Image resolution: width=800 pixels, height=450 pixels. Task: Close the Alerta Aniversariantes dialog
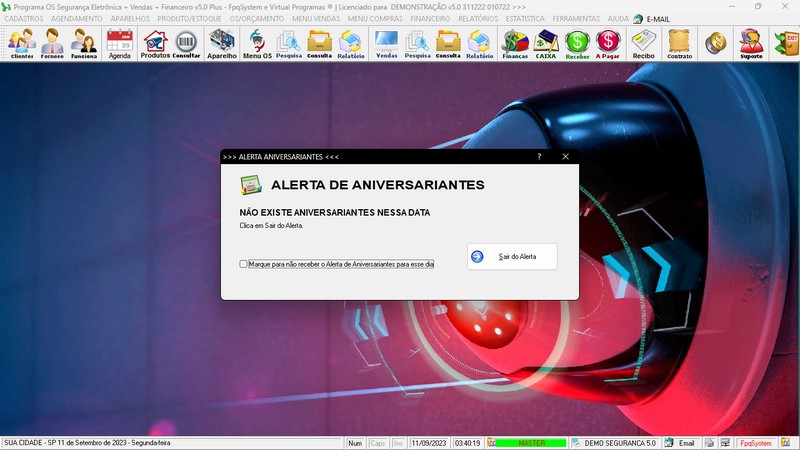[x=565, y=157]
